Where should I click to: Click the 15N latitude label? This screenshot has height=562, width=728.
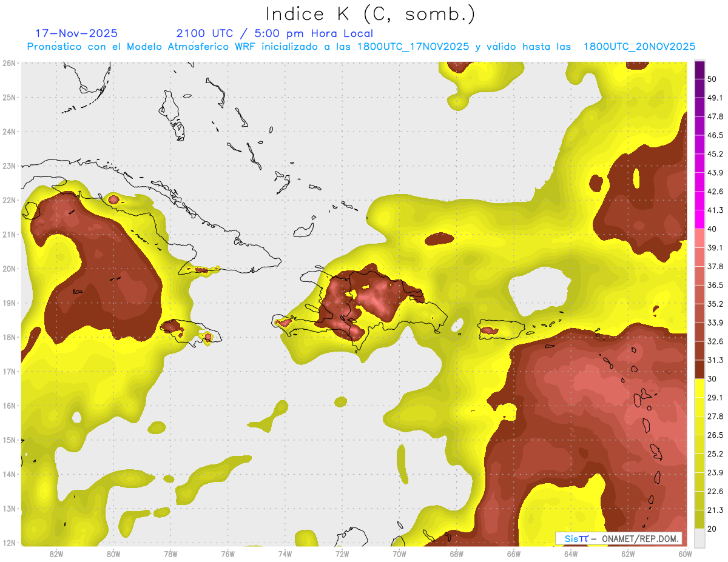click(9, 440)
